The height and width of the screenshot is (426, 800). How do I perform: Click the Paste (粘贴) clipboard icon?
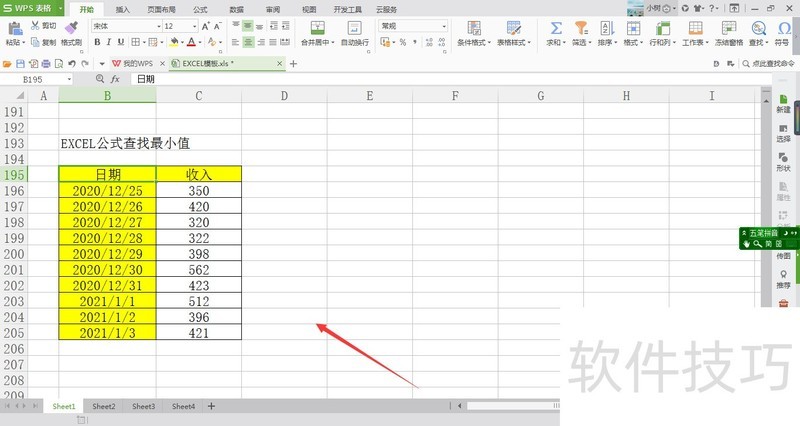(x=15, y=29)
